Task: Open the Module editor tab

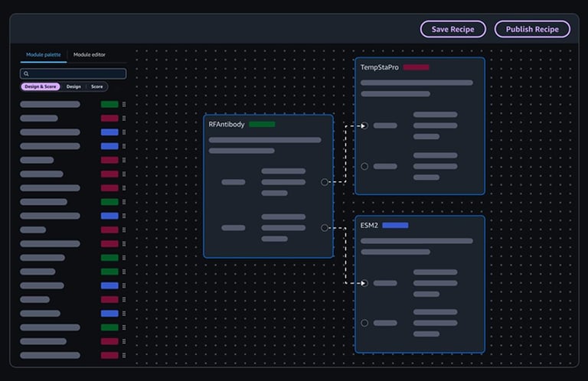Action: click(90, 55)
